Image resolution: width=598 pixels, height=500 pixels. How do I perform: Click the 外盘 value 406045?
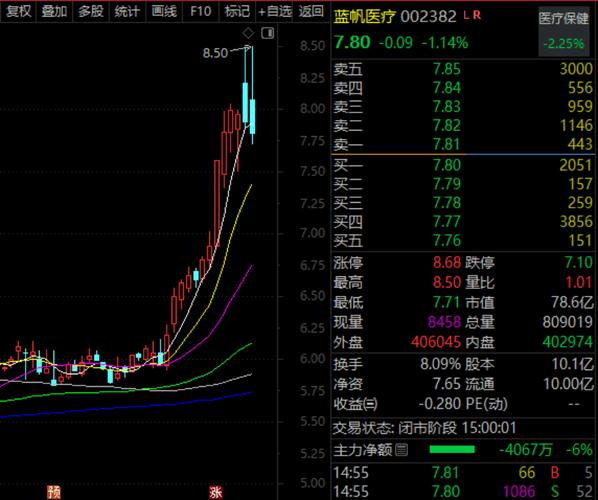[436, 342]
